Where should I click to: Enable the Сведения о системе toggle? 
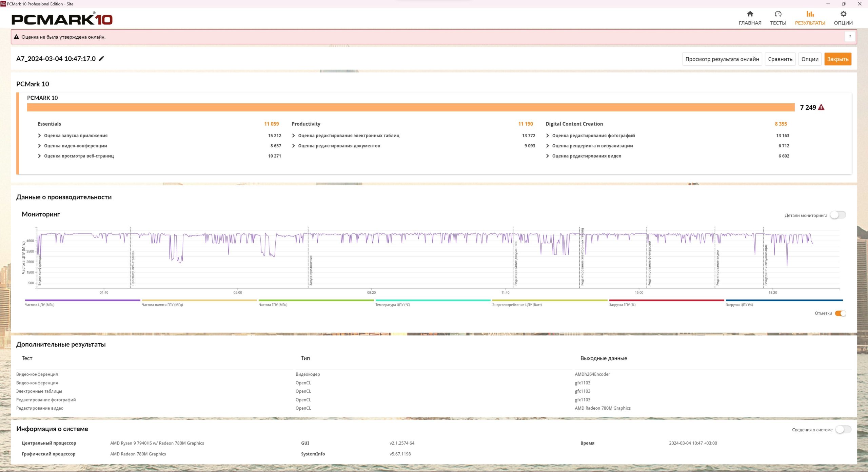point(843,429)
